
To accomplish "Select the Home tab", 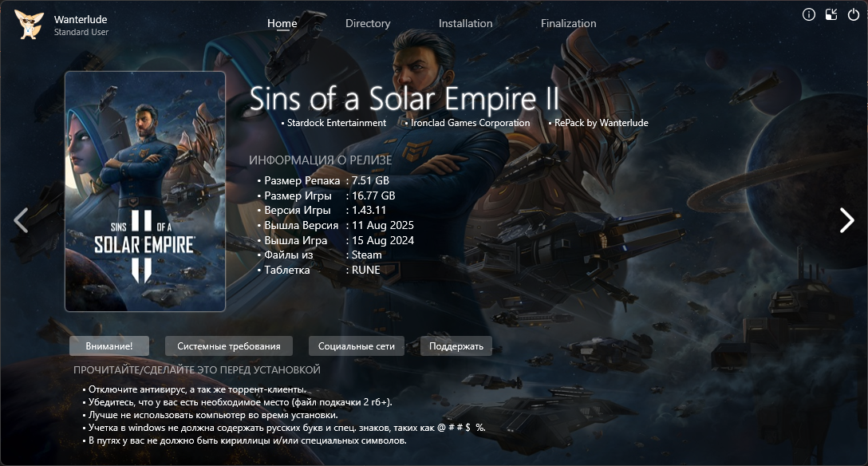I will 282,23.
